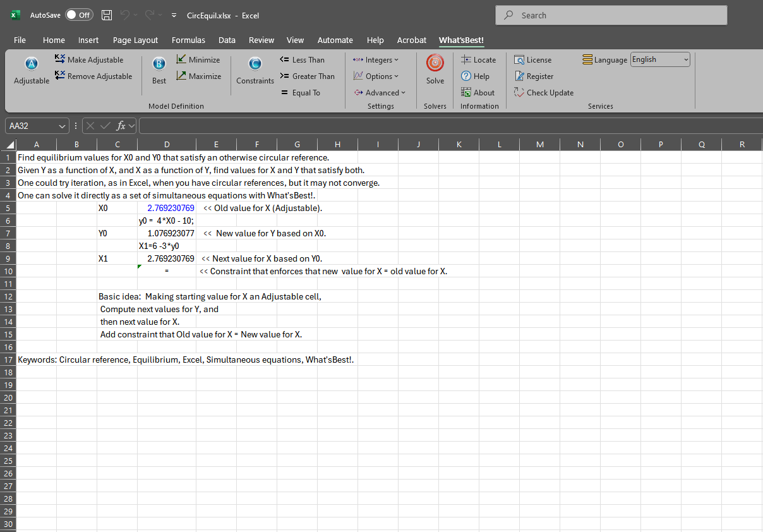
Task: Select column A header
Action: click(37, 145)
